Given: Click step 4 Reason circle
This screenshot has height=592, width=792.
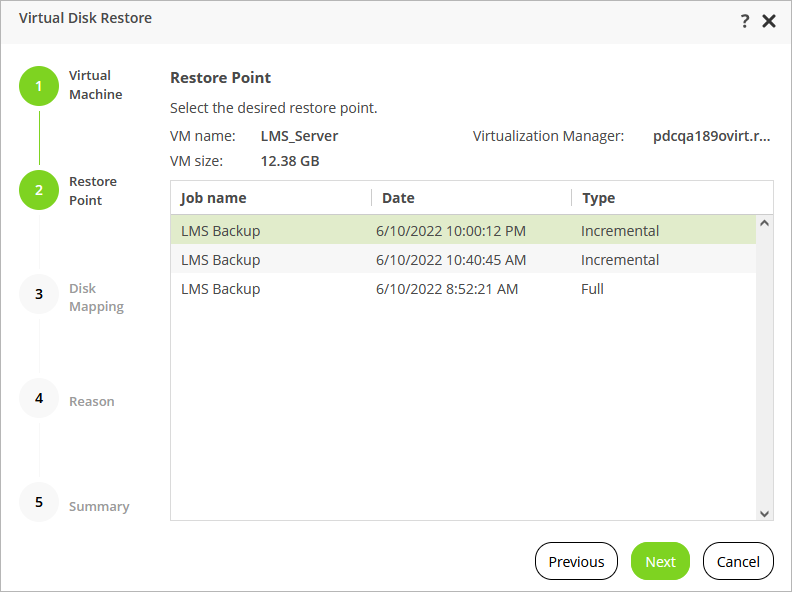Looking at the screenshot, I should point(39,398).
